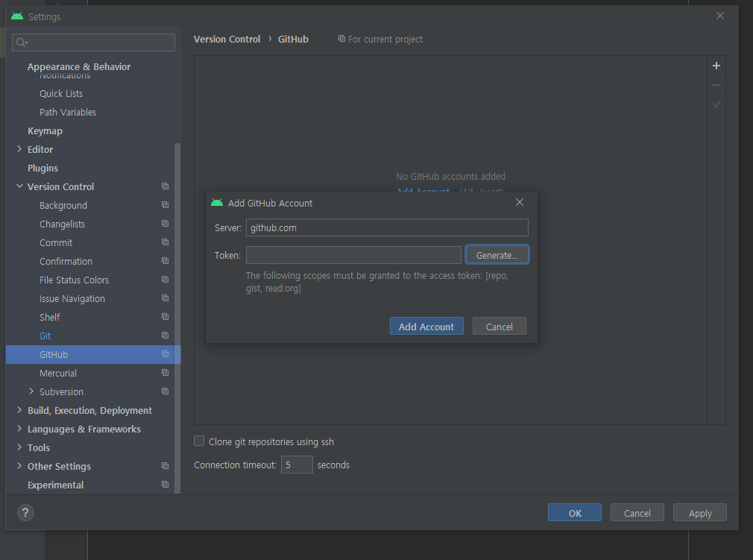Click project-level icon beside Issue Navigation
This screenshot has width=753, height=560.
[165, 298]
